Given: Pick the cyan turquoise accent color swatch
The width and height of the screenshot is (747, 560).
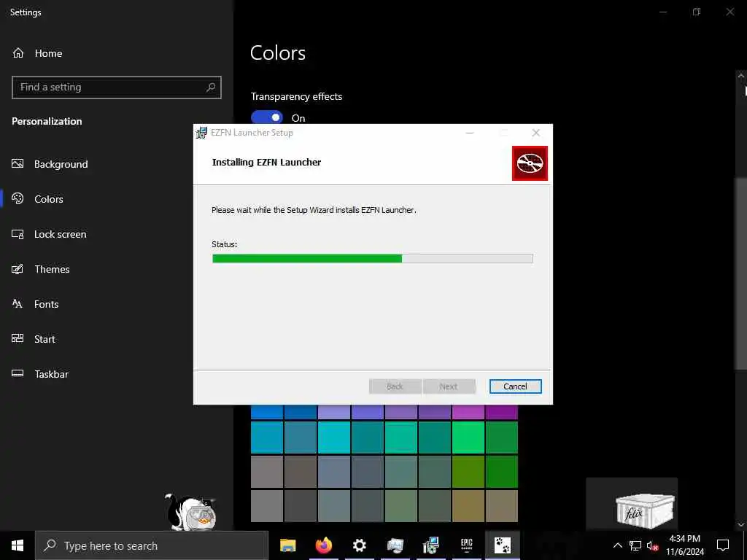Looking at the screenshot, I should point(334,437).
